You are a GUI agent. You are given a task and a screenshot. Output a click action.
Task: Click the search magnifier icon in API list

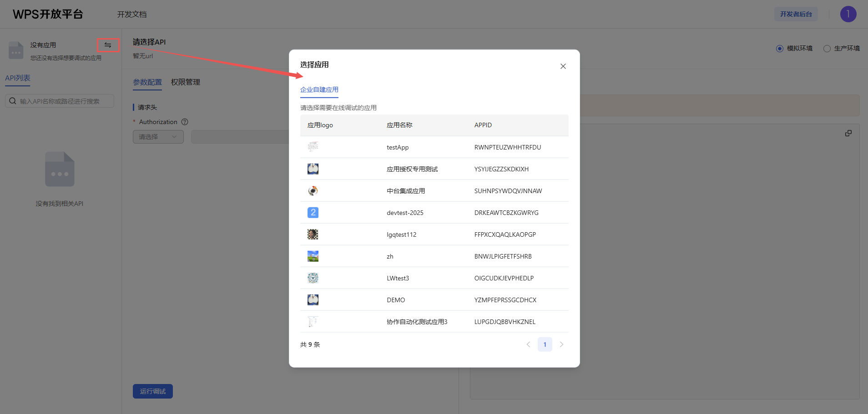tap(13, 101)
